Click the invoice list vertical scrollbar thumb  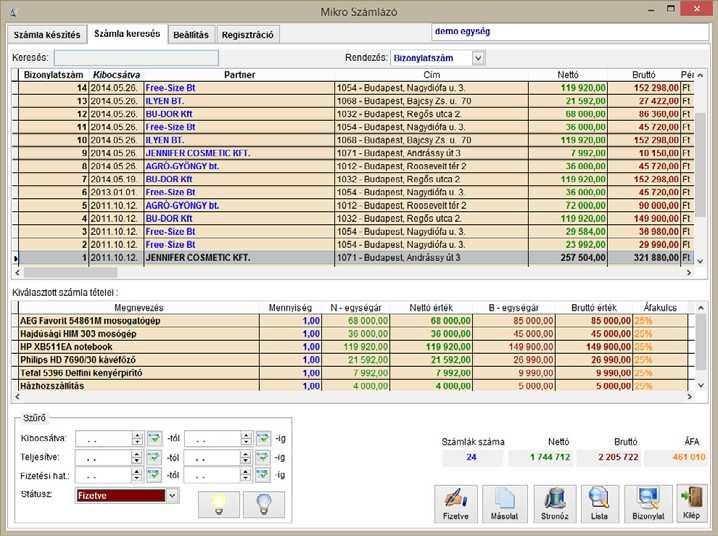(x=700, y=165)
